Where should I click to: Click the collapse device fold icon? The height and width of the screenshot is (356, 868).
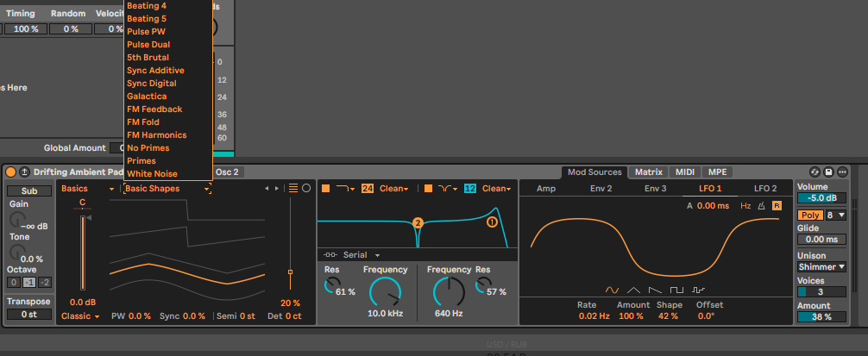click(x=24, y=172)
